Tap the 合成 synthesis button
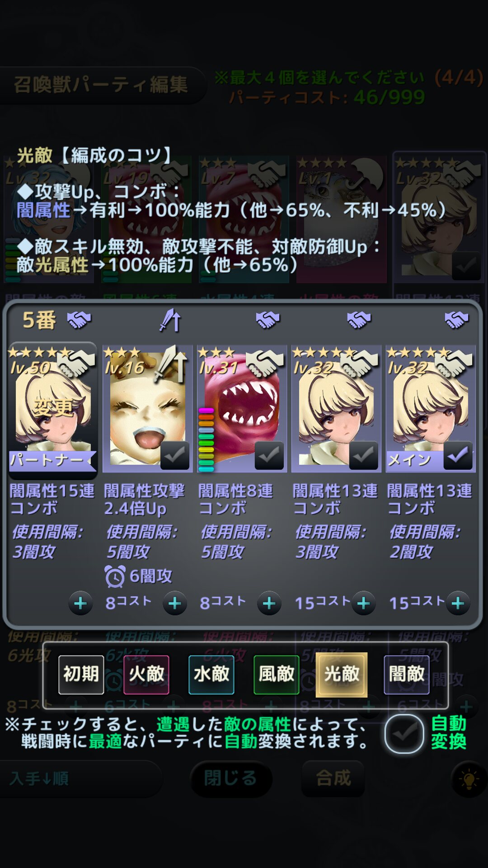 tap(333, 778)
